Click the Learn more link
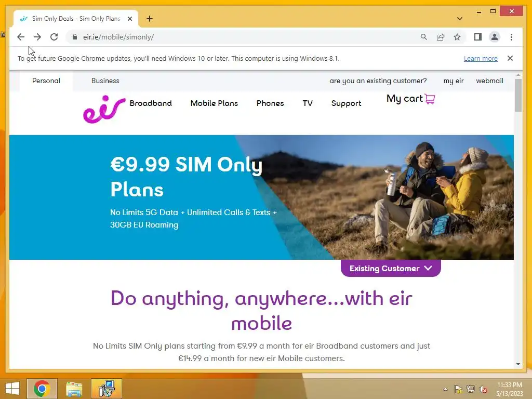 click(481, 58)
